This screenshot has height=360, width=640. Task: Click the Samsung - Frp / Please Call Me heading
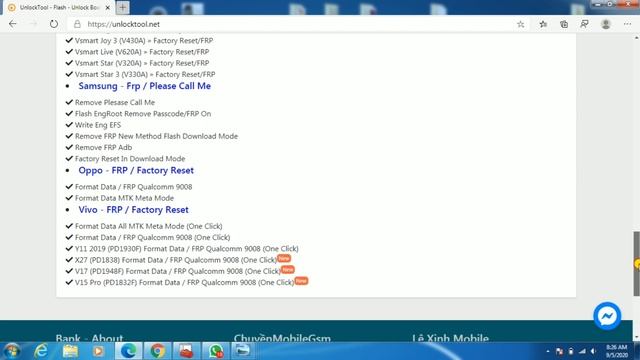coord(144,86)
